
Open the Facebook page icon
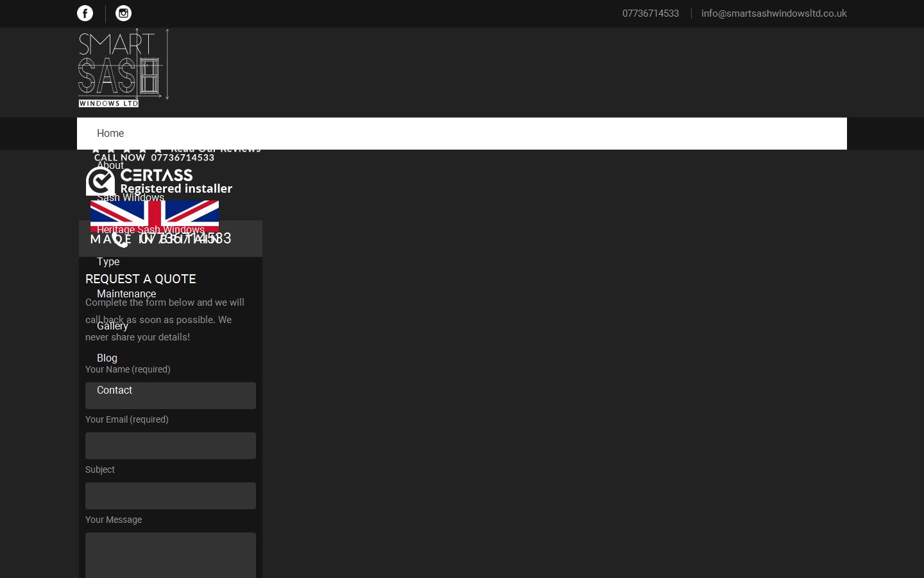tap(85, 13)
